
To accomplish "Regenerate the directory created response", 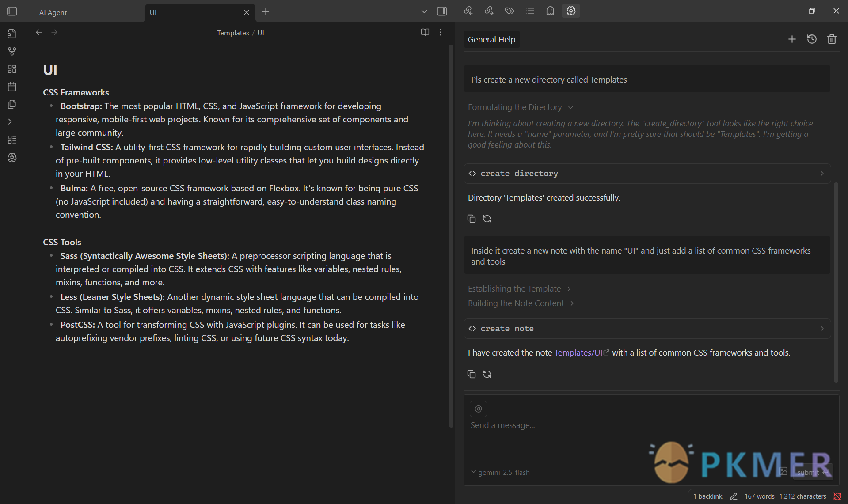I will [487, 219].
